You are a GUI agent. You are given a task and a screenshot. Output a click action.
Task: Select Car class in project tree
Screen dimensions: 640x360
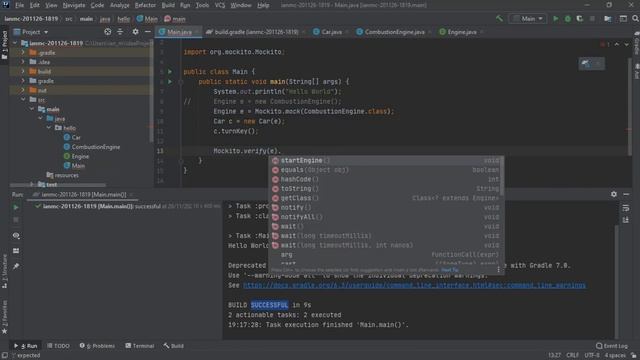72,138
